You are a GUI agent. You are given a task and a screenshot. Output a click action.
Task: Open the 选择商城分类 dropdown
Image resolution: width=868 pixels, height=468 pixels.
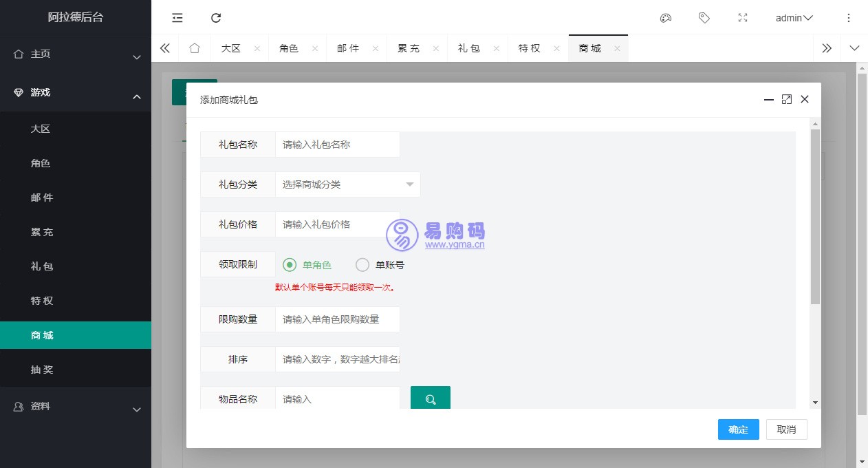click(347, 184)
